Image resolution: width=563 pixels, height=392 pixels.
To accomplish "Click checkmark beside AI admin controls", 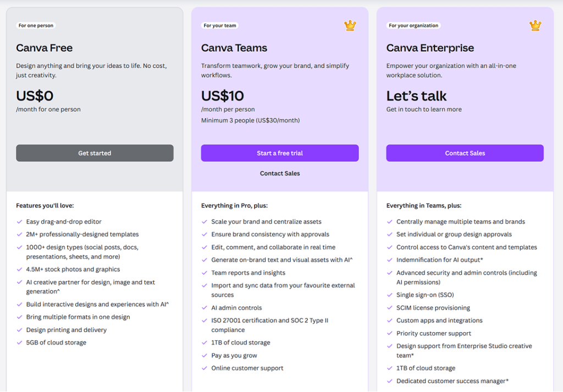I will (x=205, y=308).
